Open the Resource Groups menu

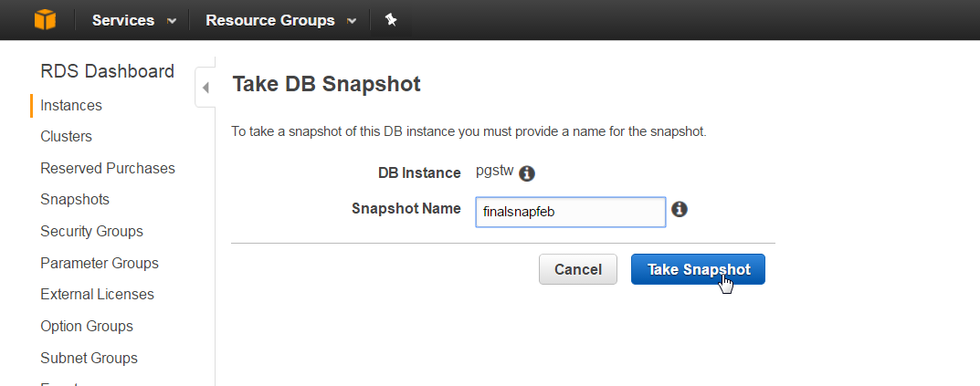[x=270, y=20]
